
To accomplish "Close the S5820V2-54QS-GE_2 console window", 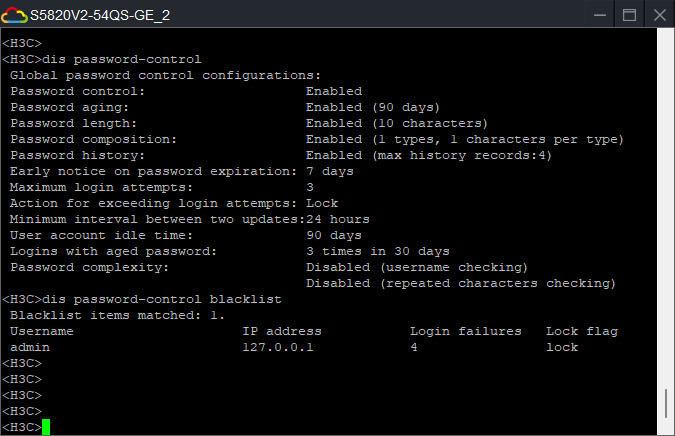I will click(660, 15).
